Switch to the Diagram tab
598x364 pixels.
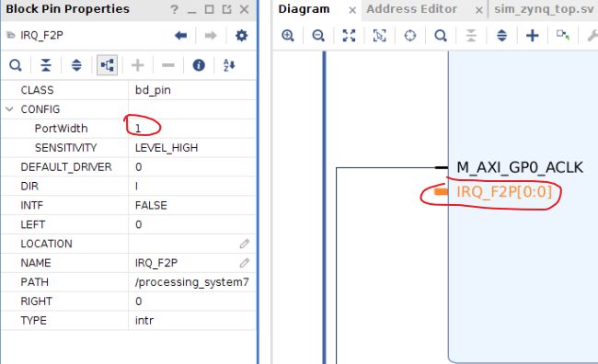tap(304, 9)
